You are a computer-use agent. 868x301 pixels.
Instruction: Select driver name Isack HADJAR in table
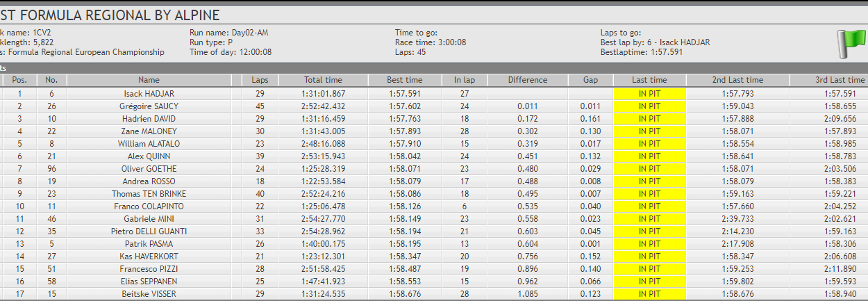pyautogui.click(x=149, y=94)
